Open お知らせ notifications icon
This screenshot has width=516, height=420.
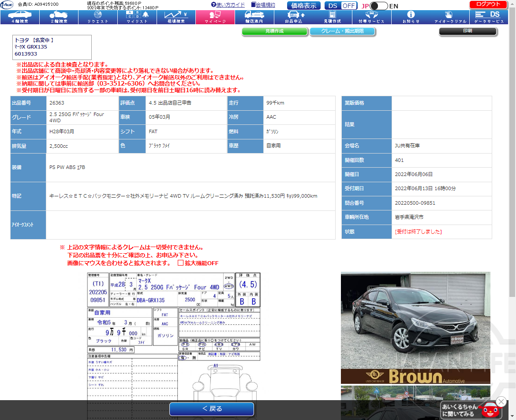[x=410, y=17]
